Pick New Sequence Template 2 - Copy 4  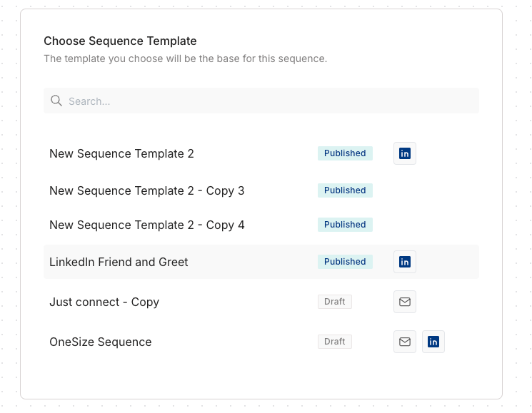pyautogui.click(x=146, y=225)
